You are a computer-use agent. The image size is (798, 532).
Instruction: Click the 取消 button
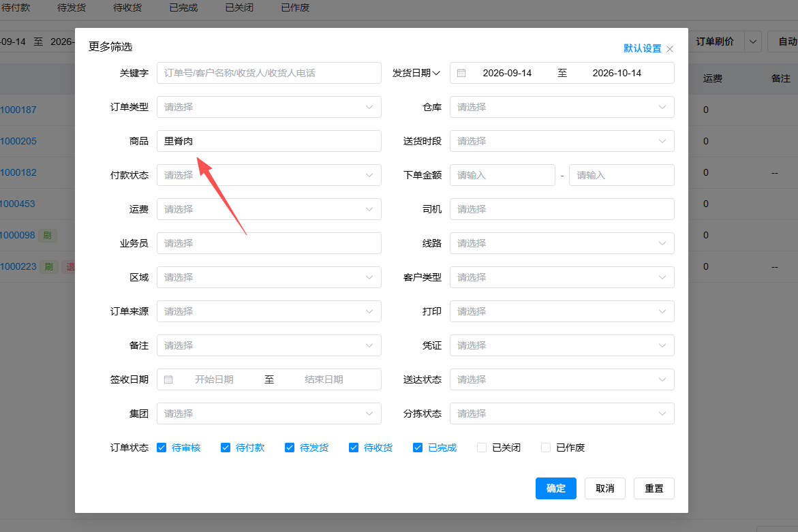coord(604,488)
